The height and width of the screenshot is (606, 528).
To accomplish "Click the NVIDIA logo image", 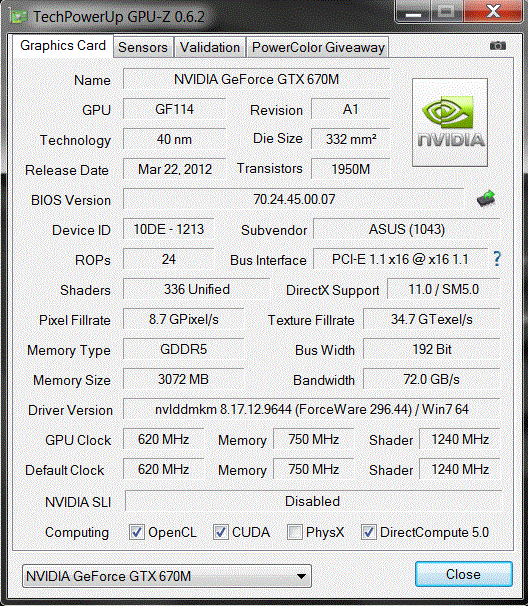I will pyautogui.click(x=450, y=123).
